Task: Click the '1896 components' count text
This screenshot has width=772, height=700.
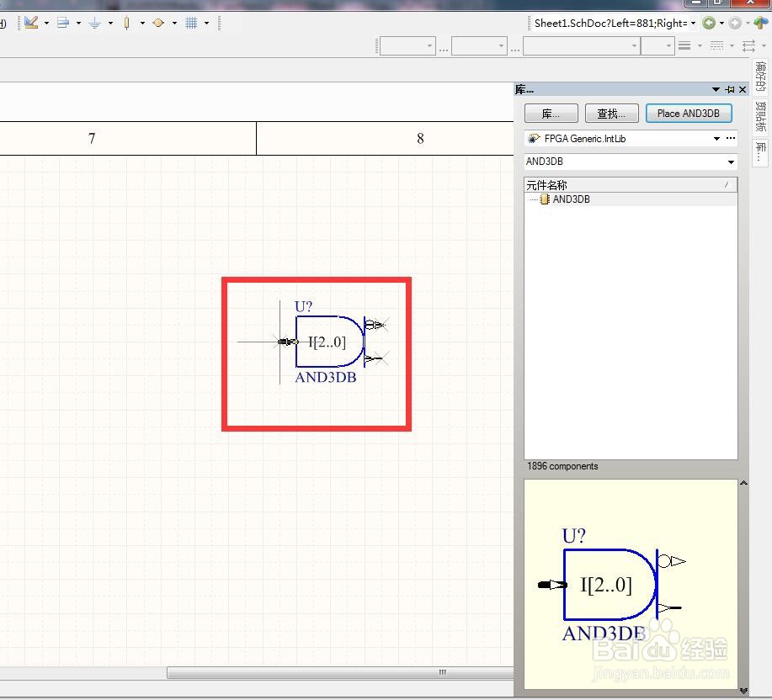Action: 562,466
